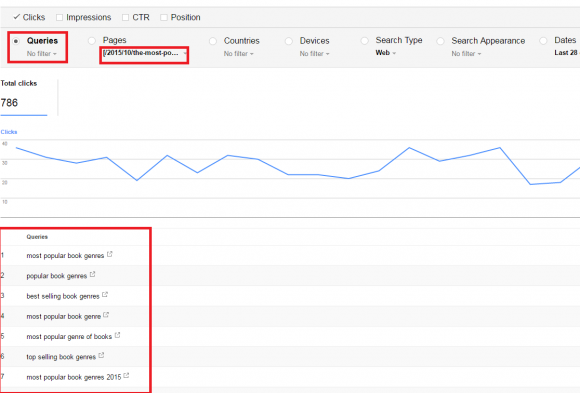580x393 pixels.
Task: Click the 'best selling book genres' query
Action: coord(63,296)
